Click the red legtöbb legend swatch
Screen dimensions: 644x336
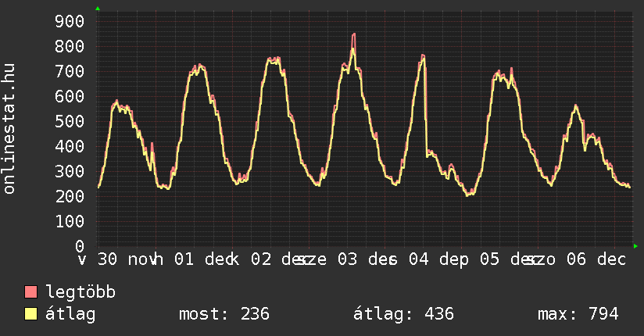pos(31,293)
